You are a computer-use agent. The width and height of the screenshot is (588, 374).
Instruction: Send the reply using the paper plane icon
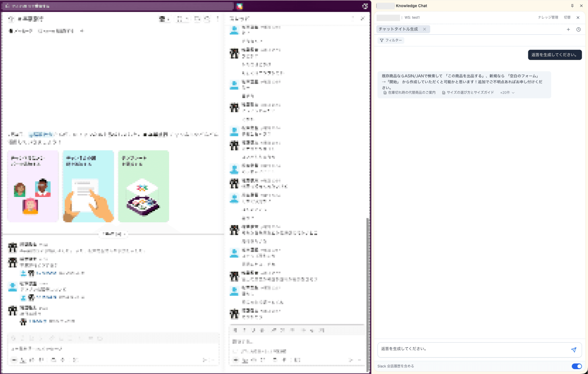[x=574, y=350]
